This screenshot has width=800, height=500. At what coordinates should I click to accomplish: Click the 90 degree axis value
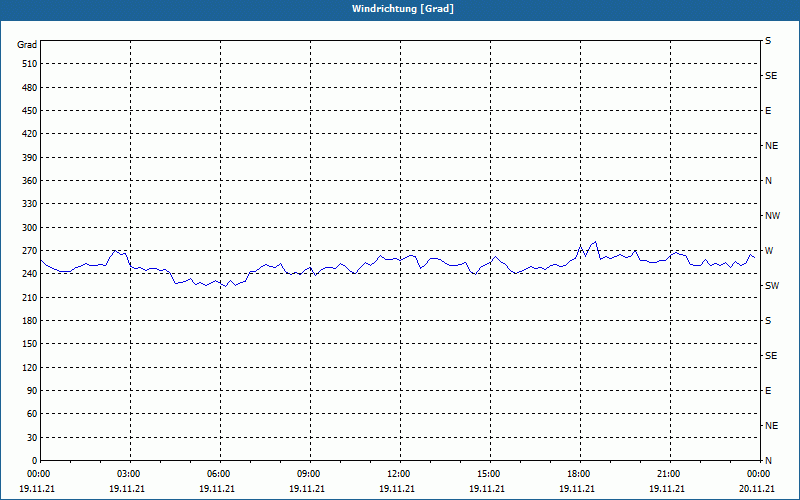[x=32, y=391]
